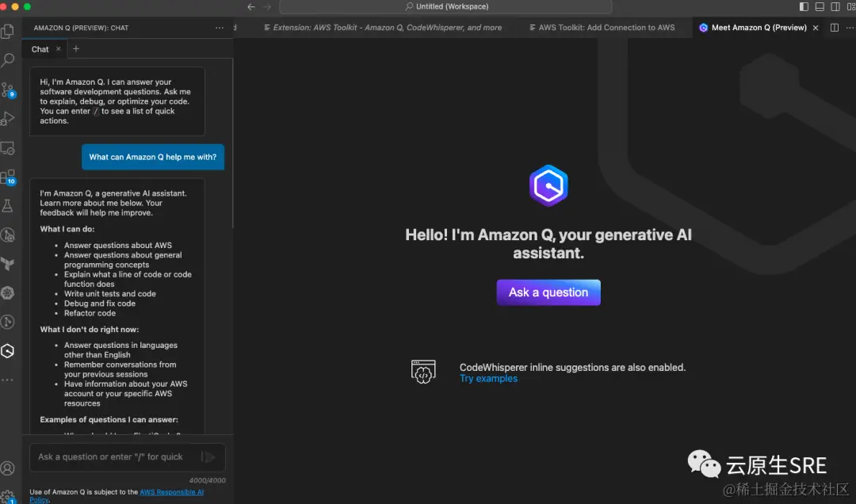
Task: Open the Accounts menu icon
Action: [x=8, y=468]
